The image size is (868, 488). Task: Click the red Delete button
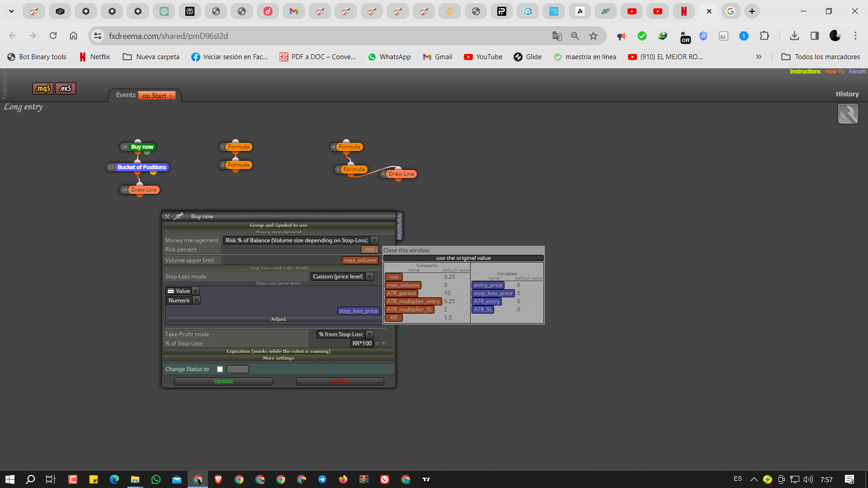[340, 381]
